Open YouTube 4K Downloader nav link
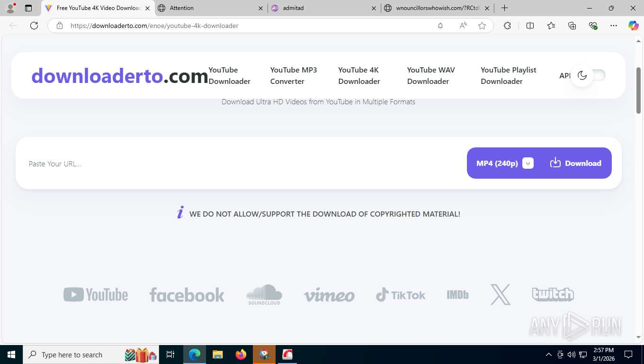The height and width of the screenshot is (364, 644). pyautogui.click(x=359, y=76)
